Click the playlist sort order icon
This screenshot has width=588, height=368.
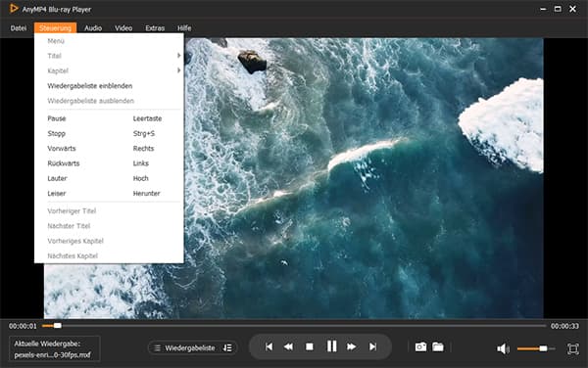pos(227,348)
